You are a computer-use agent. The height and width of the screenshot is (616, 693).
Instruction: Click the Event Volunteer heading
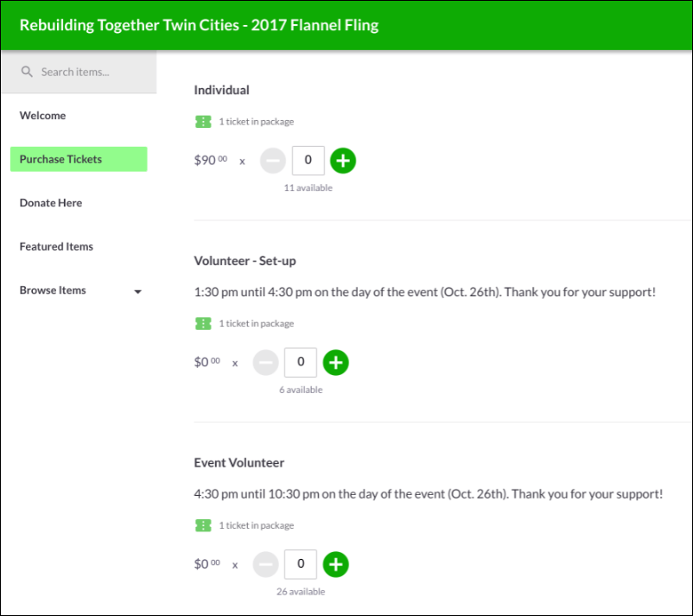[239, 463]
